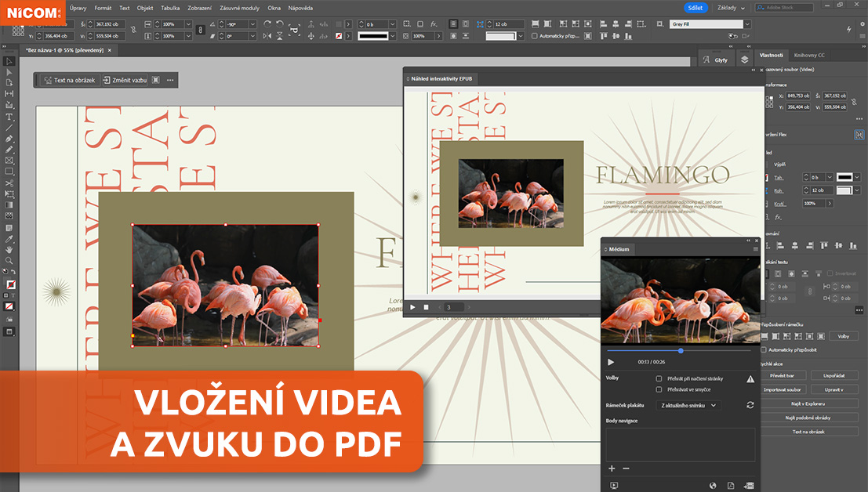Expand the 'Grey Fill' style dropdown
868x492 pixels.
click(746, 24)
